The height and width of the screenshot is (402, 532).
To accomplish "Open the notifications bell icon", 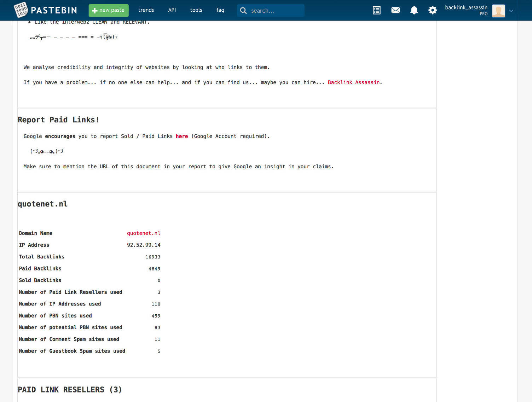I will (414, 10).
